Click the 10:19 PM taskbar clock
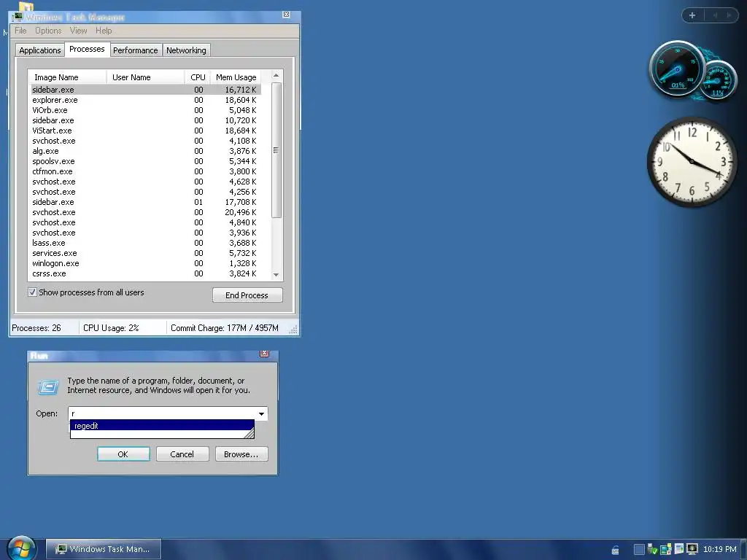The image size is (747, 560). (719, 549)
